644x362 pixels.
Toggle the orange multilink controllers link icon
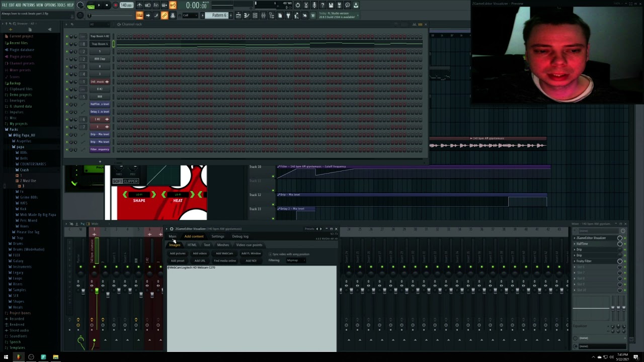point(164,16)
